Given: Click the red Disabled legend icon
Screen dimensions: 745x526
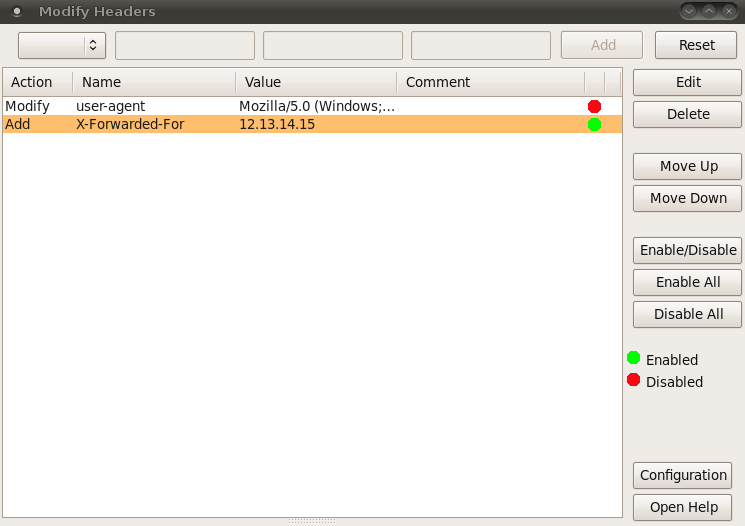Looking at the screenshot, I should tap(633, 380).
